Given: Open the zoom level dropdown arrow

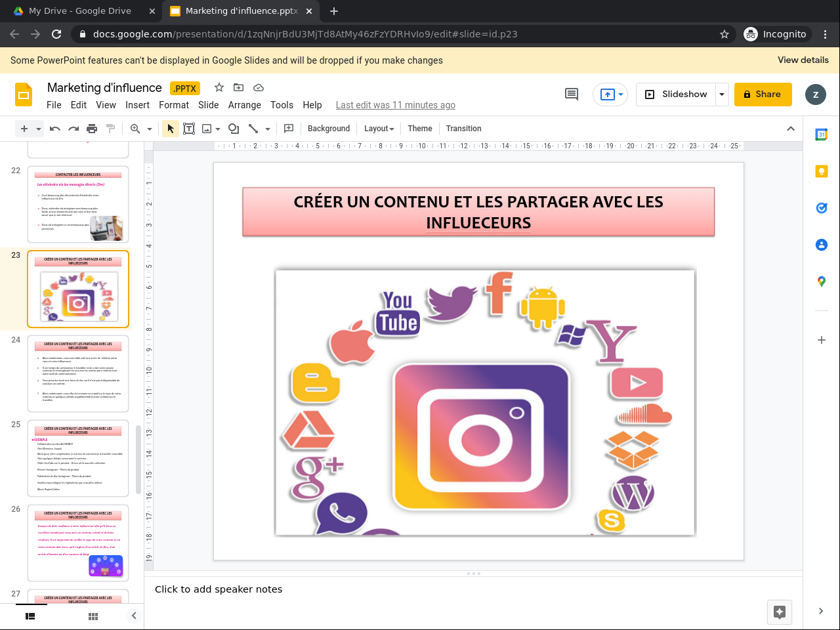Looking at the screenshot, I should [x=150, y=129].
